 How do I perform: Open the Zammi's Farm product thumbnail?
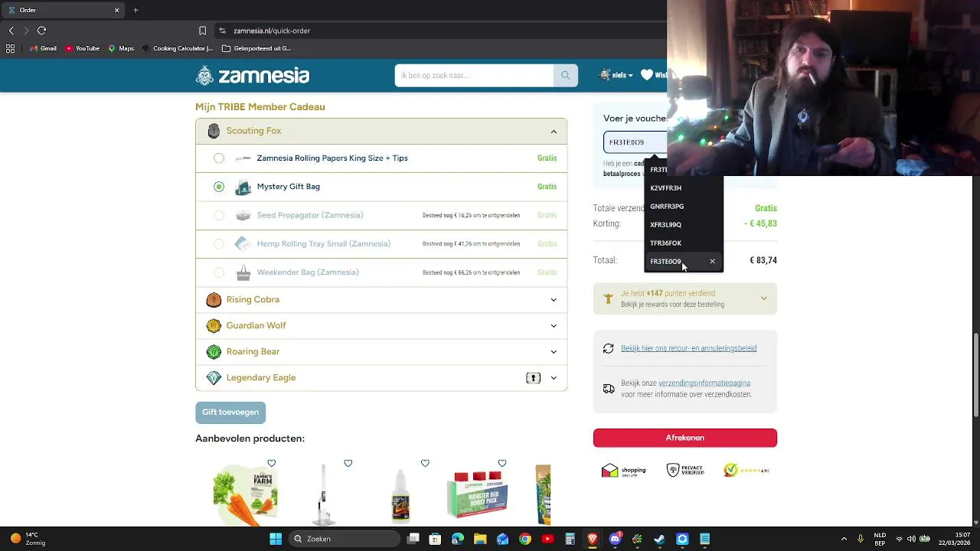[245, 495]
